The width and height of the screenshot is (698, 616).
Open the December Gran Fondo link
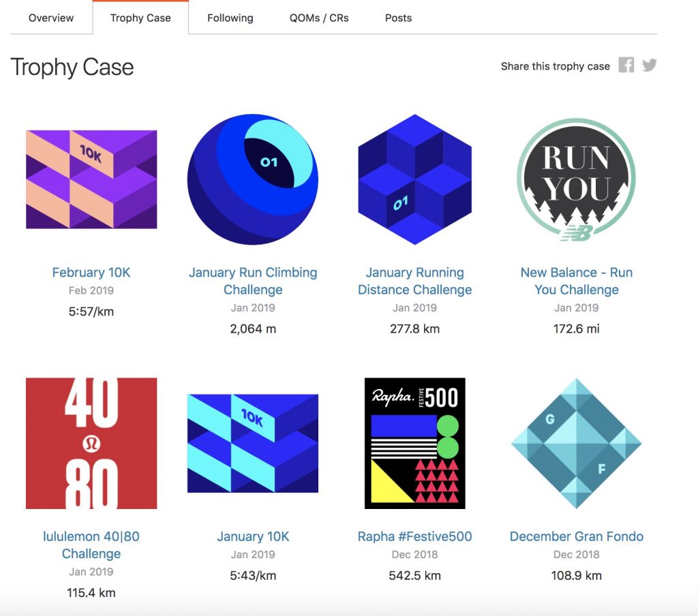point(577,536)
